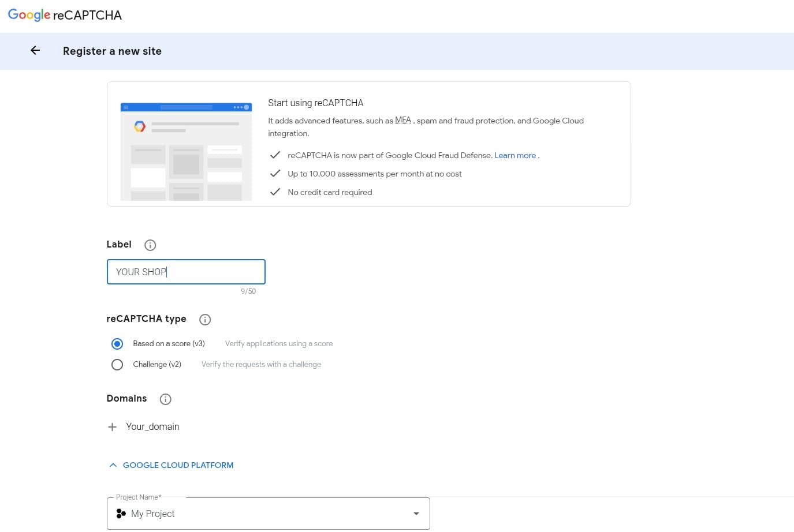Click the 'Register a new site' heading
This screenshot has width=794, height=532.
coord(112,51)
